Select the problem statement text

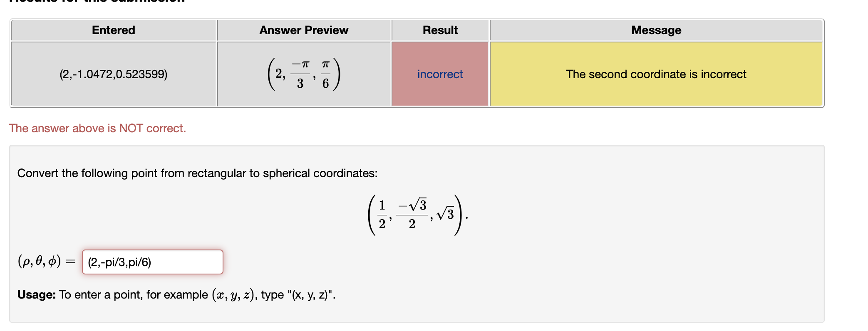click(197, 173)
